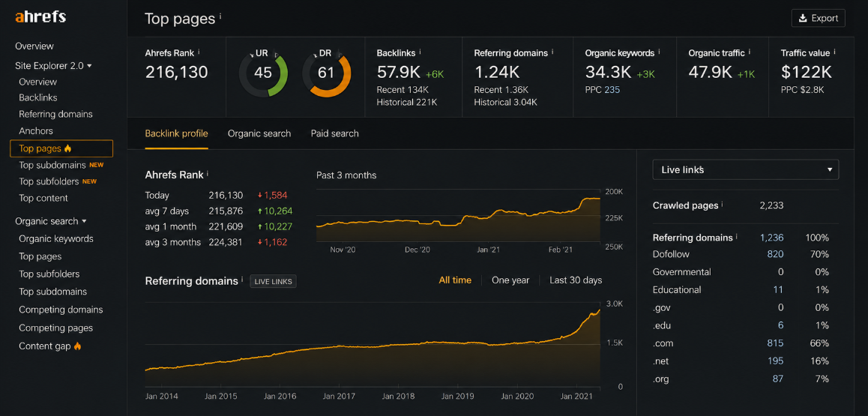Open Competing pages in the sidebar

pos(56,328)
